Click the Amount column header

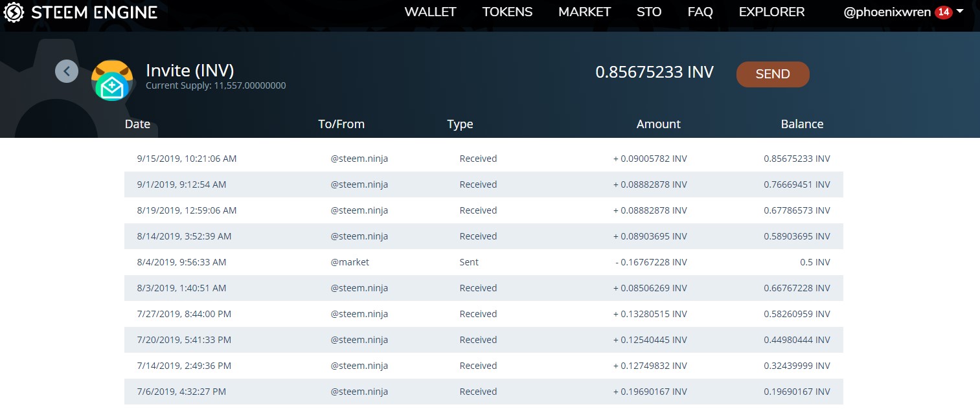click(658, 124)
